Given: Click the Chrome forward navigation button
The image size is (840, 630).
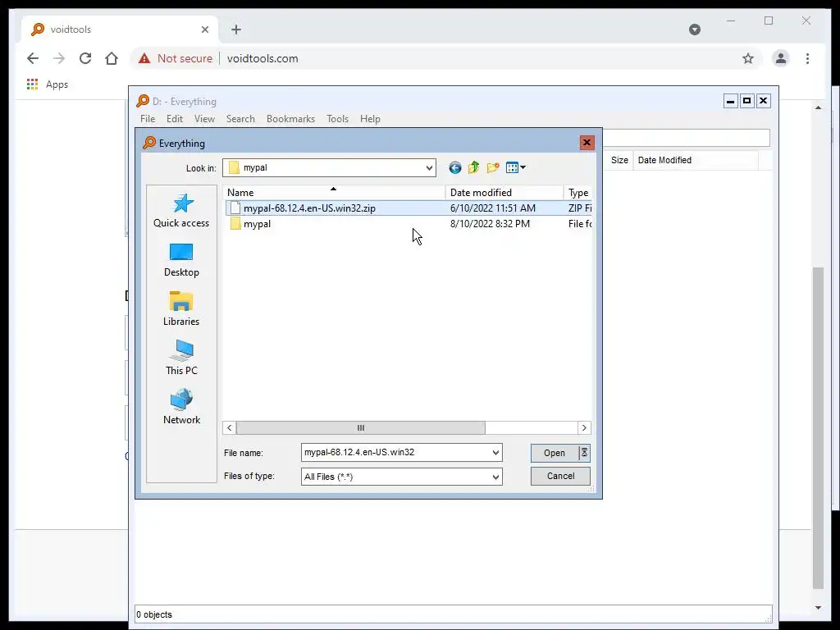Looking at the screenshot, I should (x=59, y=58).
